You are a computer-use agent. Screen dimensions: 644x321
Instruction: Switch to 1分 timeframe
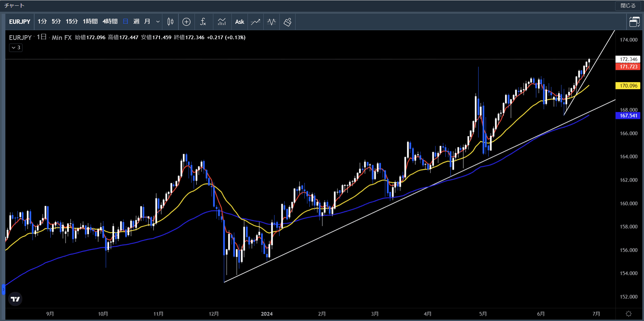point(42,21)
